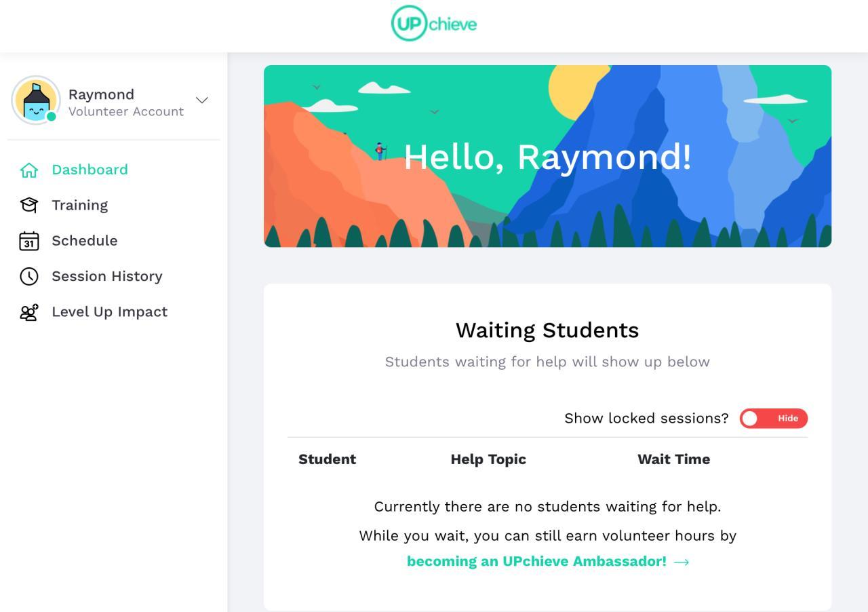Click the Volunteer Account label

(x=126, y=112)
